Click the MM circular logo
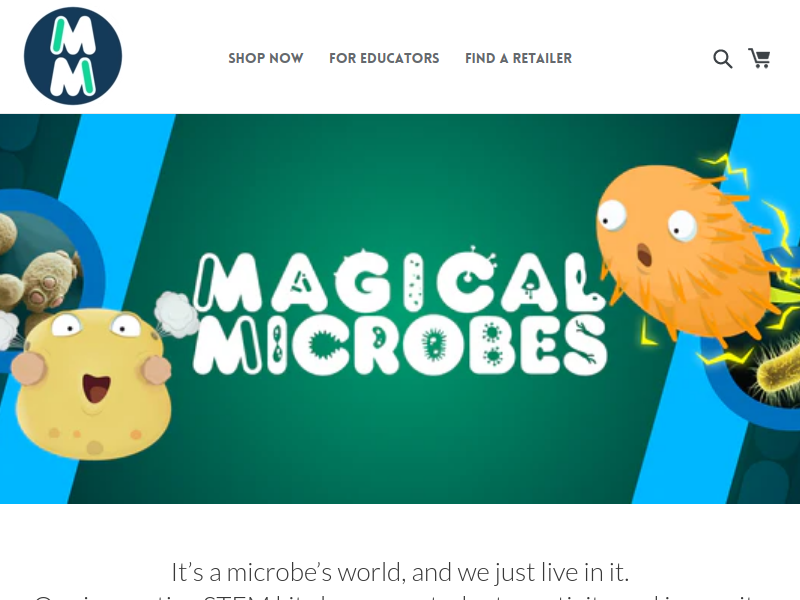The image size is (800, 600). (x=73, y=56)
